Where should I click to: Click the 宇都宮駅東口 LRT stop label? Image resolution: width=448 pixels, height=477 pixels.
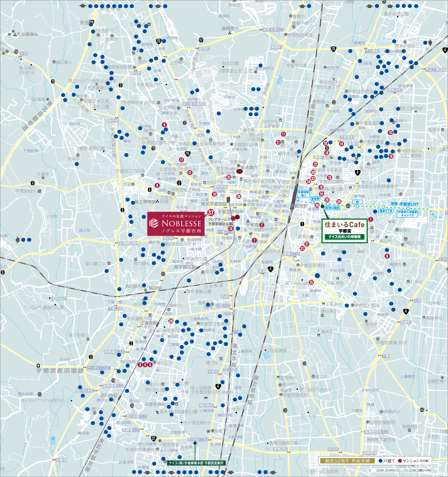(303, 194)
